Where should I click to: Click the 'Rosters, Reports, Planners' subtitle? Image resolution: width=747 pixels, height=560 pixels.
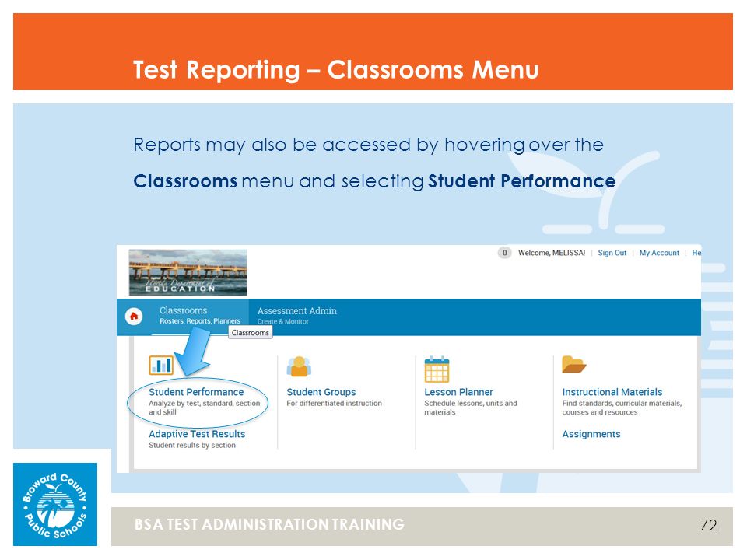tap(200, 321)
